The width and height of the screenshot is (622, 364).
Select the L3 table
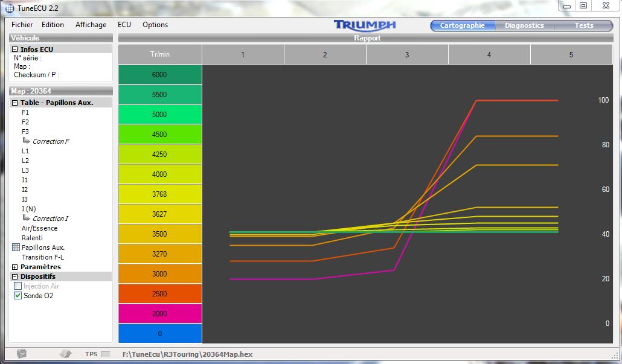pyautogui.click(x=25, y=170)
